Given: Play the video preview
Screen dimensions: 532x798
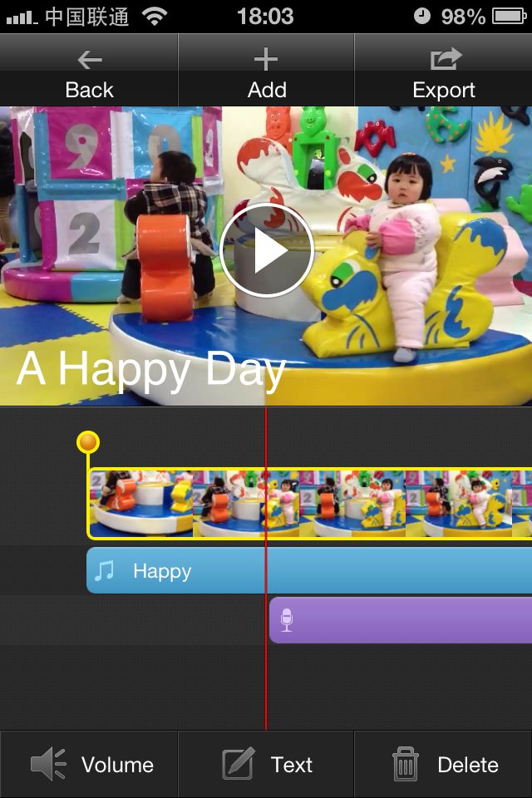Looking at the screenshot, I should pos(266,250).
